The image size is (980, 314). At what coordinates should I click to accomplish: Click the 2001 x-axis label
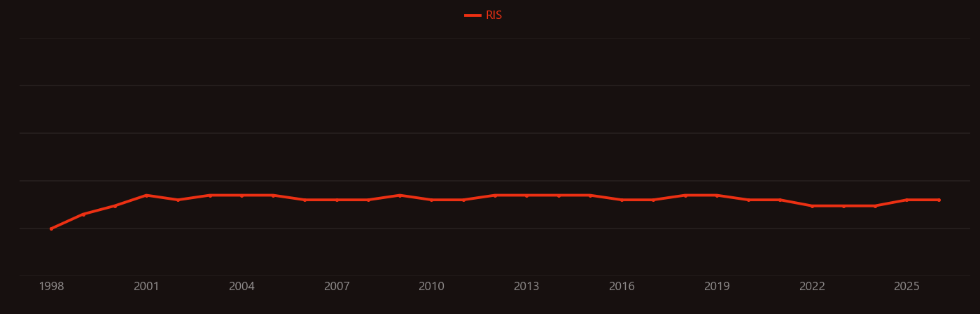click(x=146, y=287)
